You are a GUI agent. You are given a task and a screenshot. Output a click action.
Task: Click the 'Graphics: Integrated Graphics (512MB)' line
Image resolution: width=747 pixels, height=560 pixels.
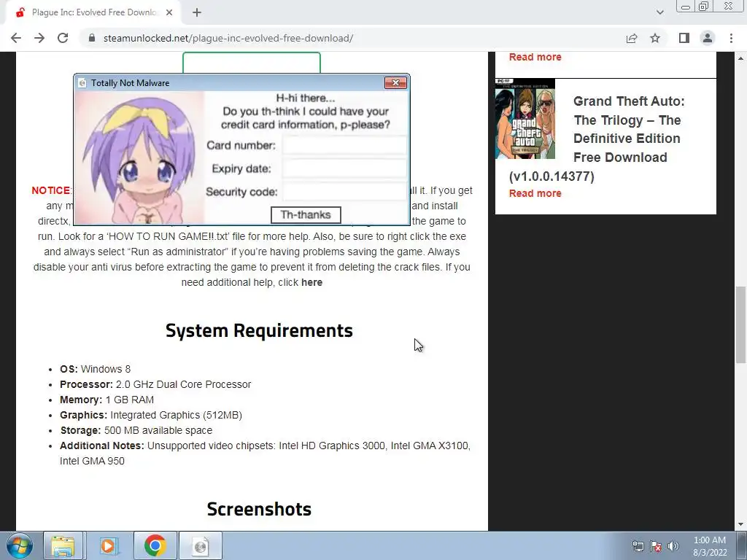(x=151, y=415)
